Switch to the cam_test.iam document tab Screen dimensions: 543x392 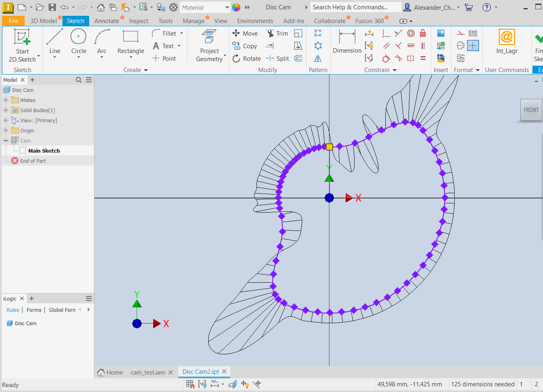148,372
